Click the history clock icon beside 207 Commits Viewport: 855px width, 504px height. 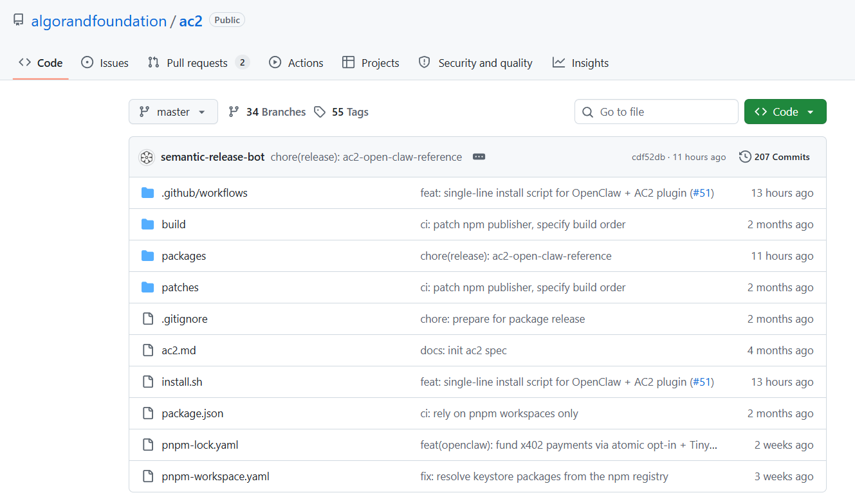pos(745,157)
